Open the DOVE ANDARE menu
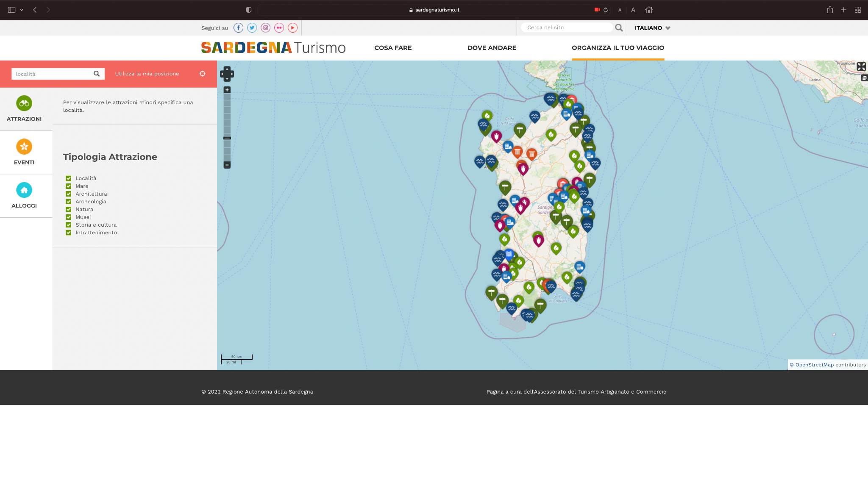Image resolution: width=868 pixels, height=488 pixels. (x=492, y=48)
